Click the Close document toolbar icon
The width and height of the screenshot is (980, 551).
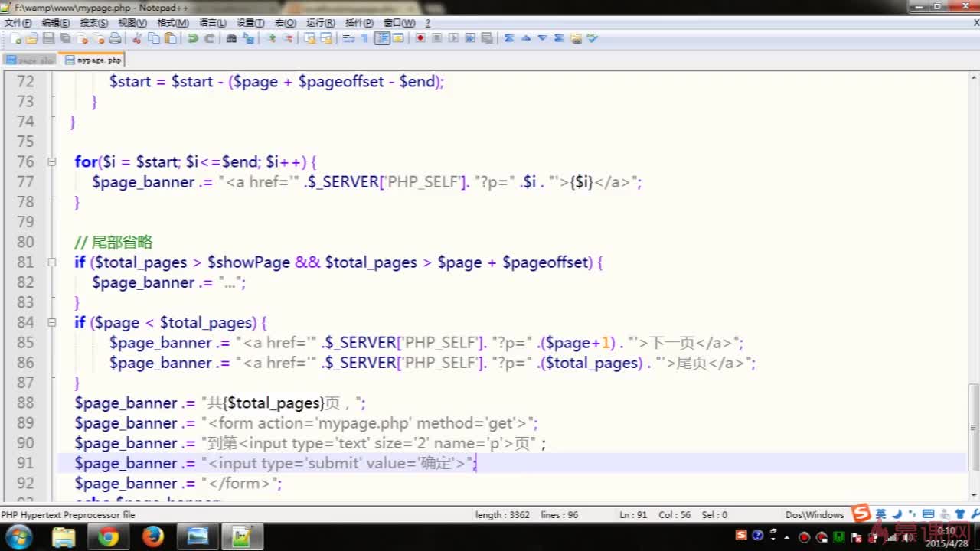click(x=82, y=38)
